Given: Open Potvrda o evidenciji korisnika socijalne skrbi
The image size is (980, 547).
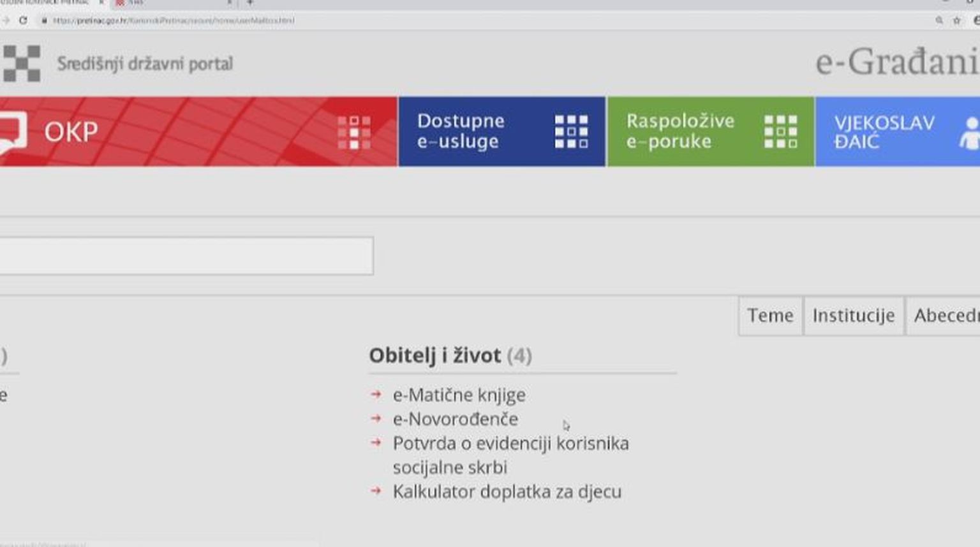Looking at the screenshot, I should click(x=510, y=444).
